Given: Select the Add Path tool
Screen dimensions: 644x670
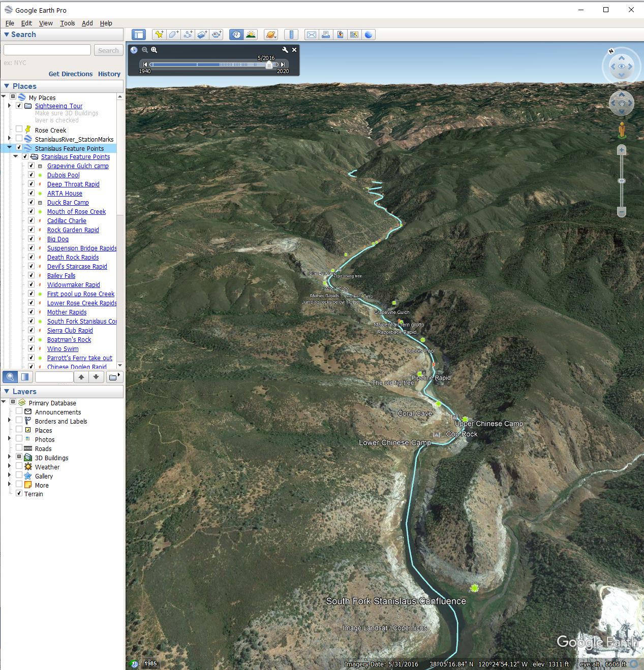Looking at the screenshot, I should 188,35.
